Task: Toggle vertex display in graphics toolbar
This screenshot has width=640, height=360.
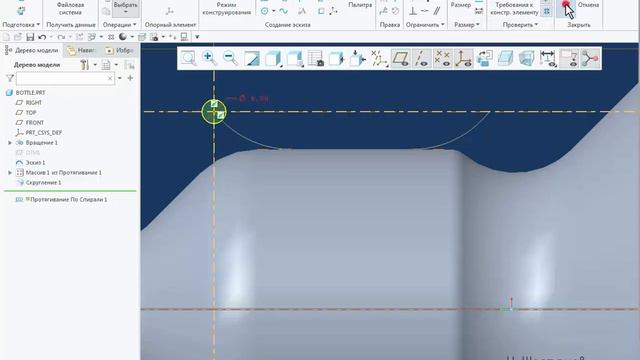Action: coord(590,59)
